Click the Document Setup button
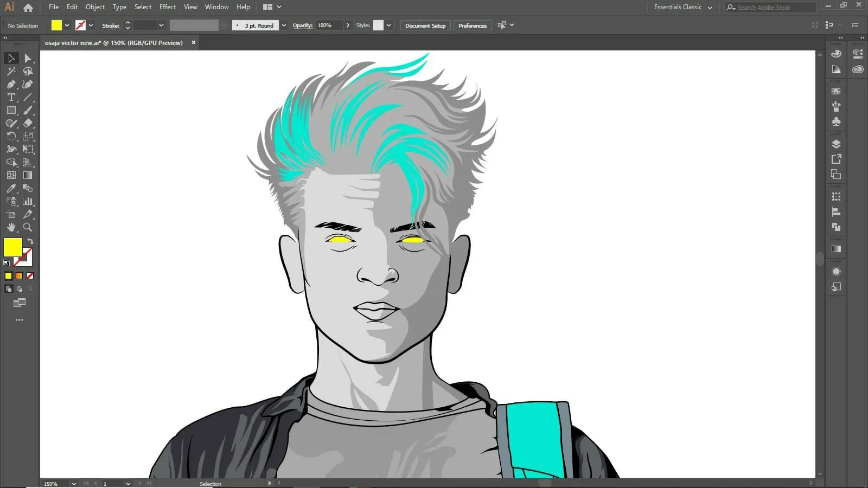This screenshot has width=868, height=488. click(x=425, y=25)
